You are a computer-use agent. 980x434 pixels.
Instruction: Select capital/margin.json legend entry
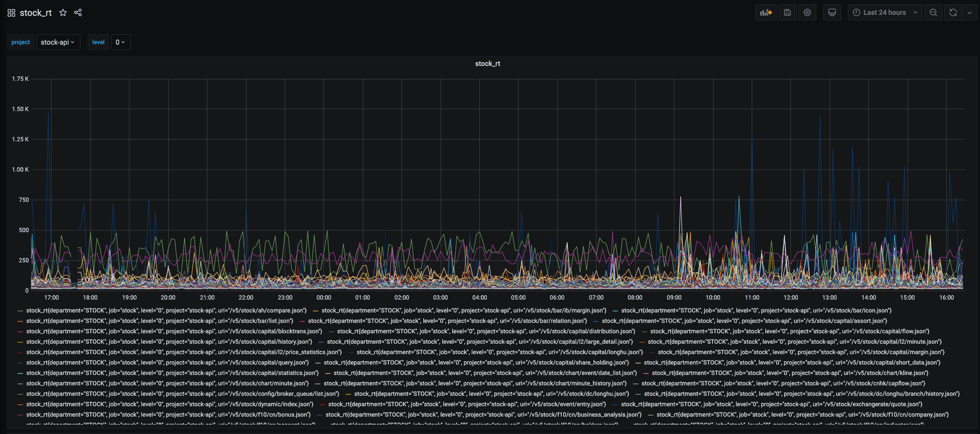pos(801,352)
